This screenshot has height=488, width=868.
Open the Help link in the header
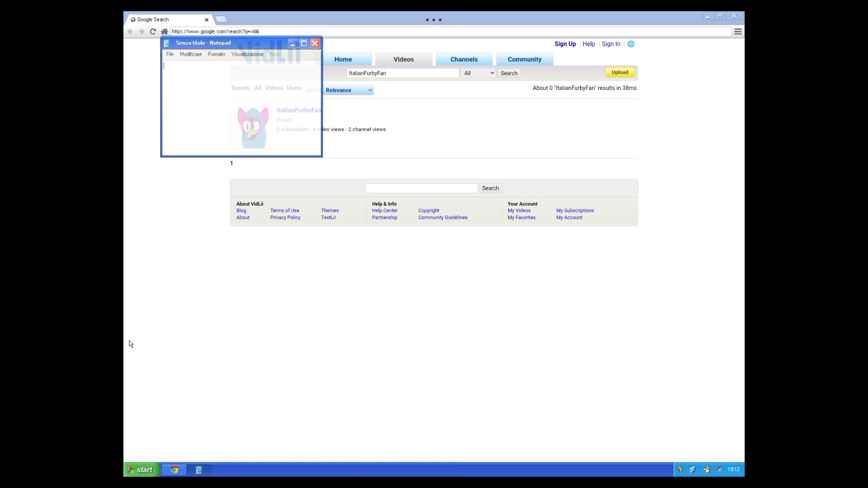pyautogui.click(x=589, y=44)
